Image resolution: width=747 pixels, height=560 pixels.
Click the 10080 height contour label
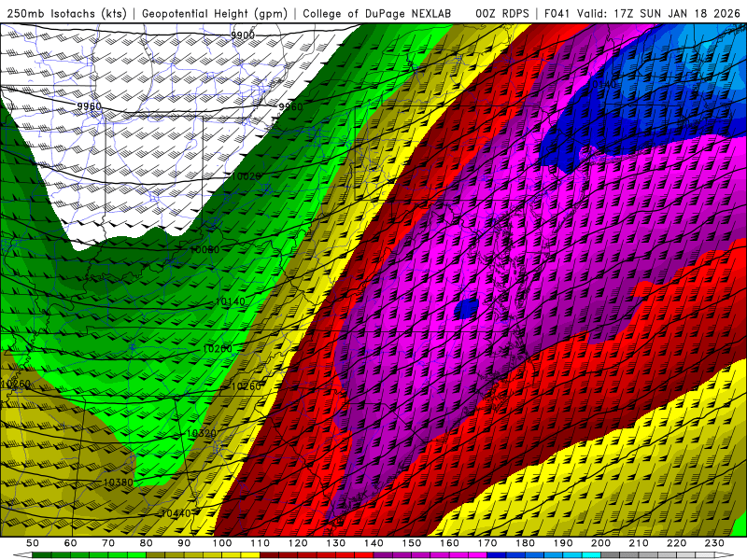pos(204,249)
